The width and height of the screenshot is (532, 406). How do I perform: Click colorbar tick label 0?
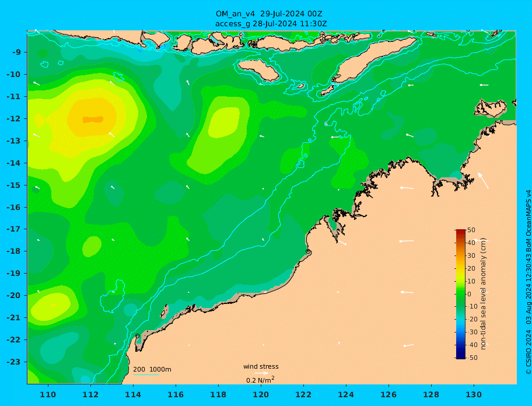click(x=470, y=294)
